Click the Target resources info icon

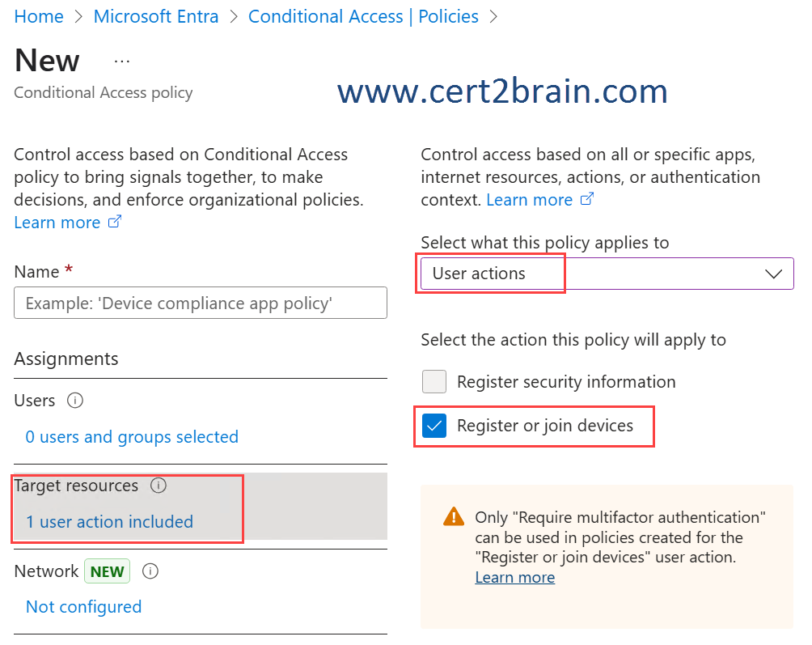pyautogui.click(x=159, y=486)
